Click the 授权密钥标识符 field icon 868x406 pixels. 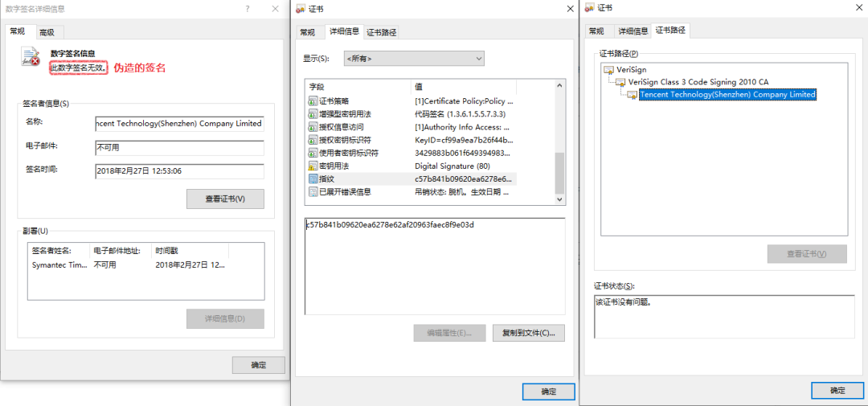313,140
